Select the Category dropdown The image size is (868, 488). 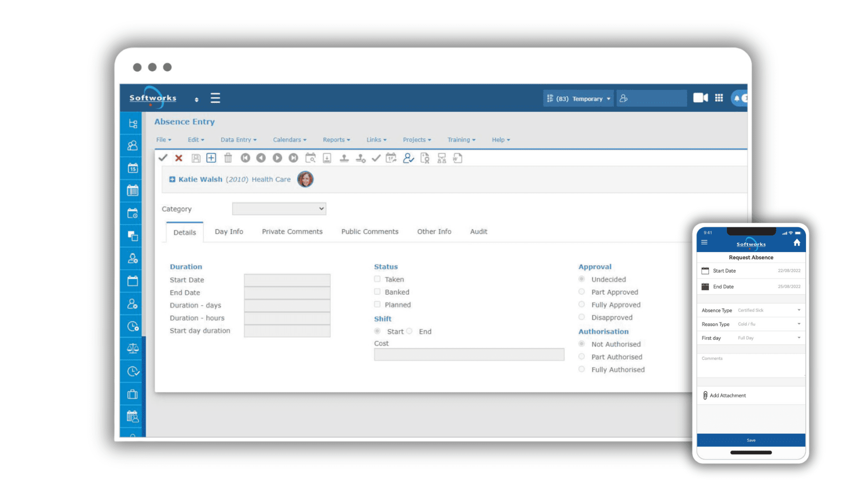click(279, 209)
